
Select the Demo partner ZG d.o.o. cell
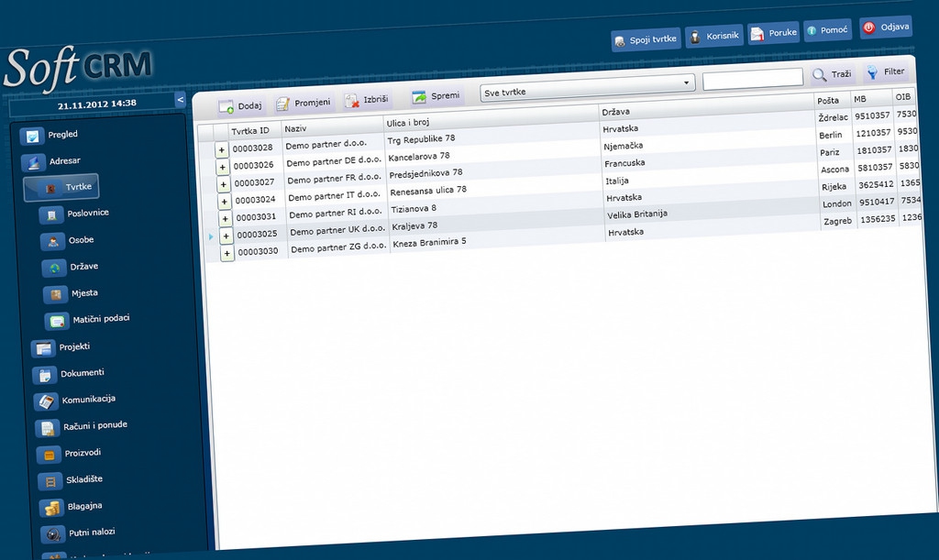coord(339,247)
